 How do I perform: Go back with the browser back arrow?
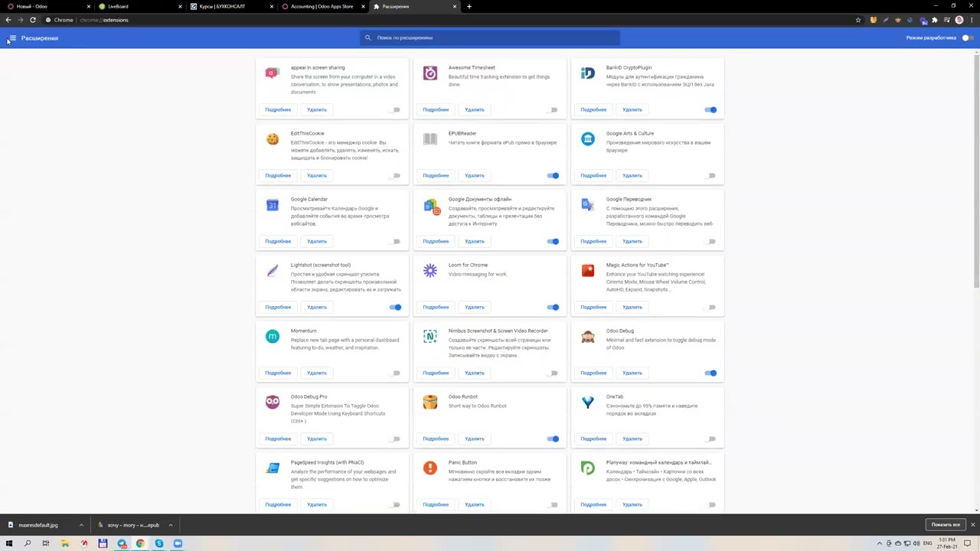(x=8, y=20)
